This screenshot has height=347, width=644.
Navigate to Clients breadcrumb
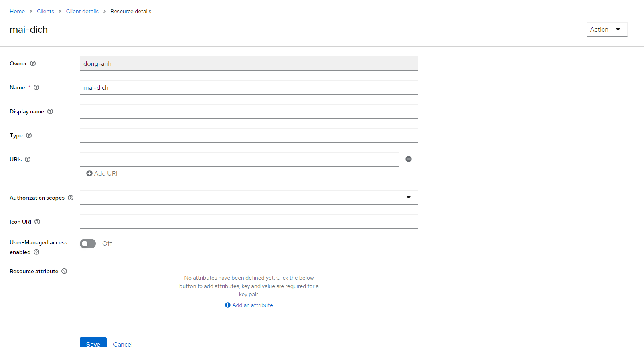pos(45,11)
